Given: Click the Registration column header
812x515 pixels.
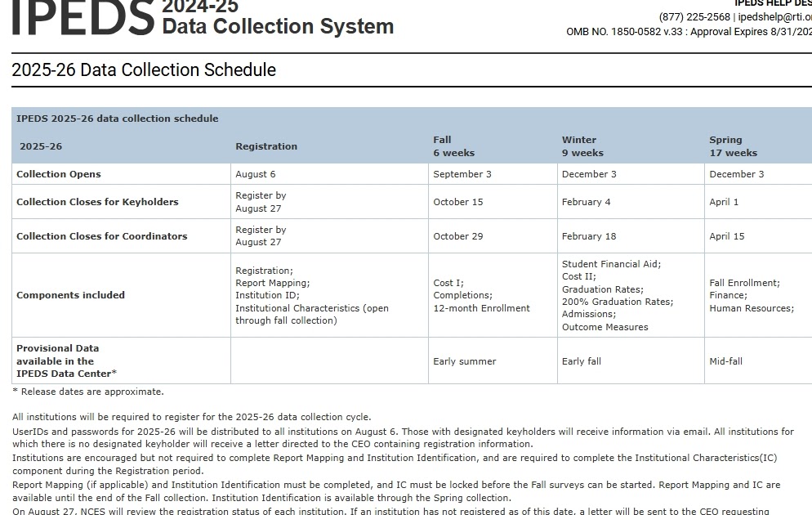Looking at the screenshot, I should pyautogui.click(x=266, y=146).
